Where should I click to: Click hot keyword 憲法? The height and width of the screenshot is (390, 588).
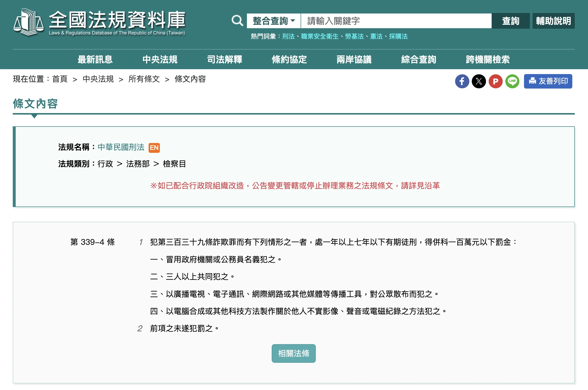click(376, 36)
